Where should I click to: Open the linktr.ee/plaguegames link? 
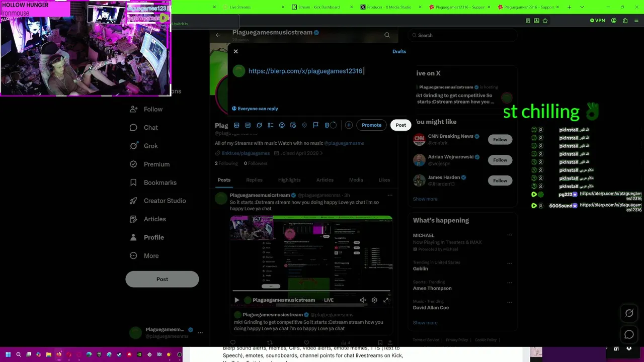tap(246, 153)
